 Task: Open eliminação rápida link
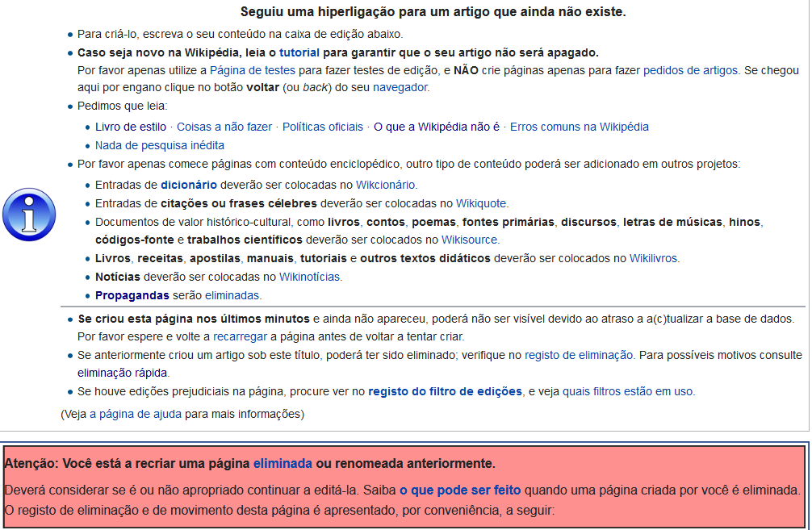pyautogui.click(x=122, y=373)
